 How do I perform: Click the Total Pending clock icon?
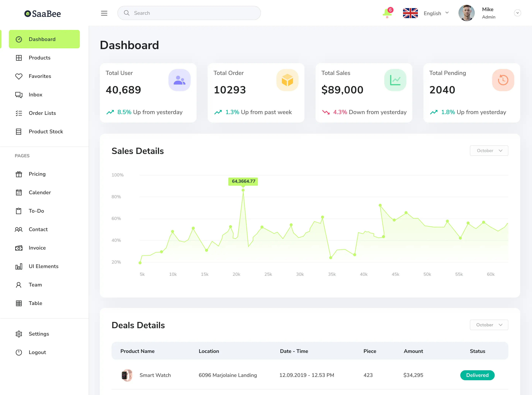503,80
